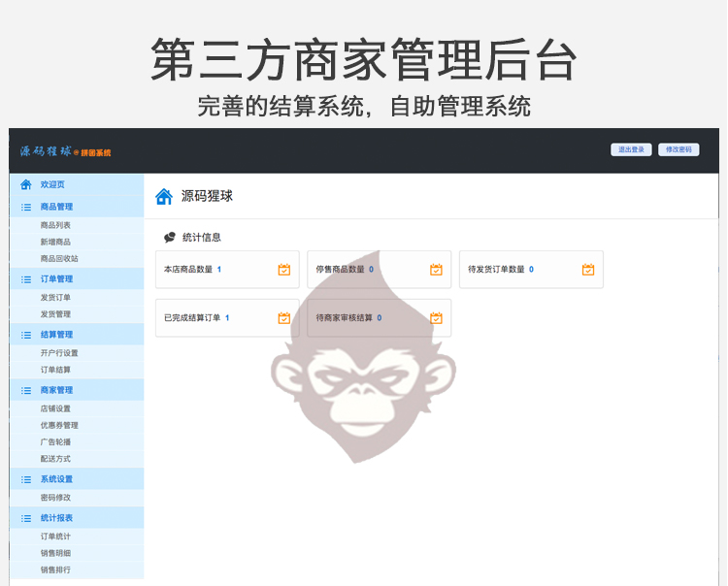Click the calendar icon in 待发货订单数量 card
This screenshot has height=586, width=728.
click(588, 270)
